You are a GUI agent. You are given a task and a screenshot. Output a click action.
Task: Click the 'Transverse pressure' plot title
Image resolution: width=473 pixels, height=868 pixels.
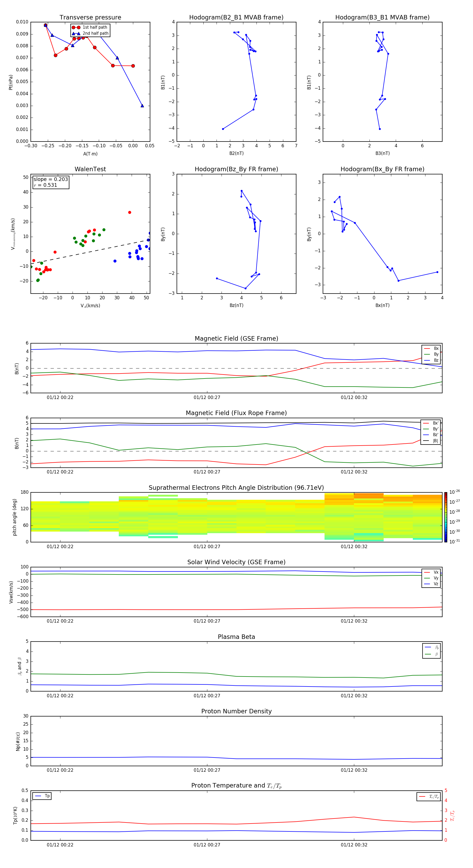point(90,18)
